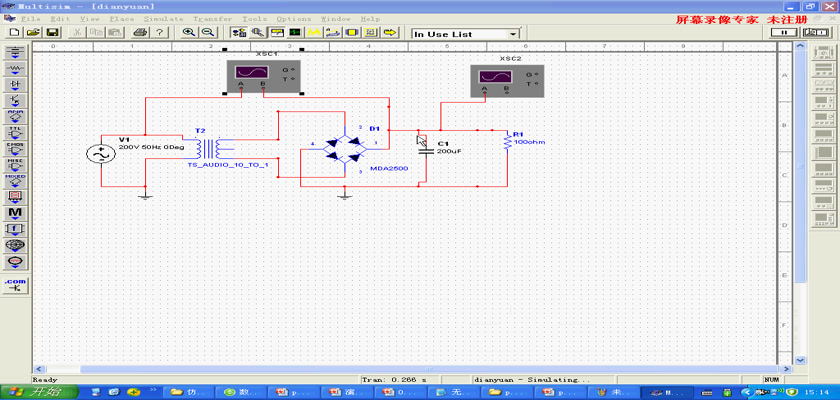Screen dimensions: 840x400
Task: Click the Windows Start (开始) button
Action: [39, 392]
